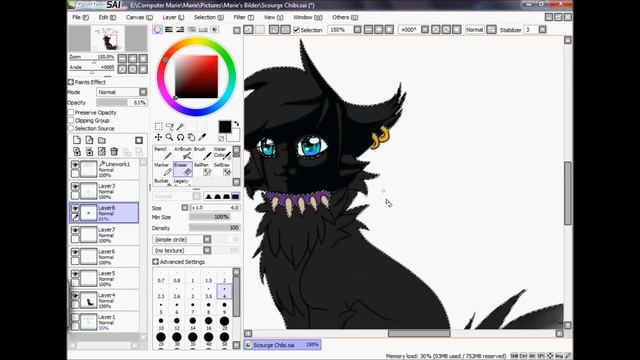The image size is (640, 360).
Task: Hide the Linework1 layer
Action: [75, 164]
